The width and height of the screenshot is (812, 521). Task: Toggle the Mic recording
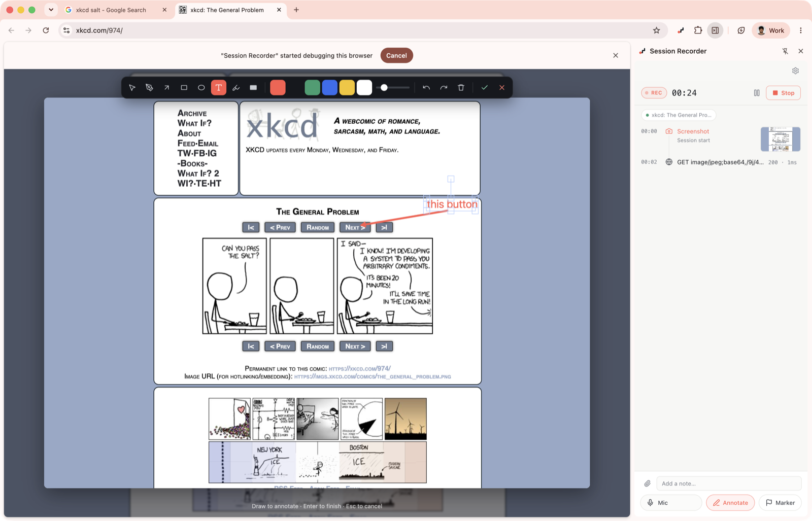point(671,503)
